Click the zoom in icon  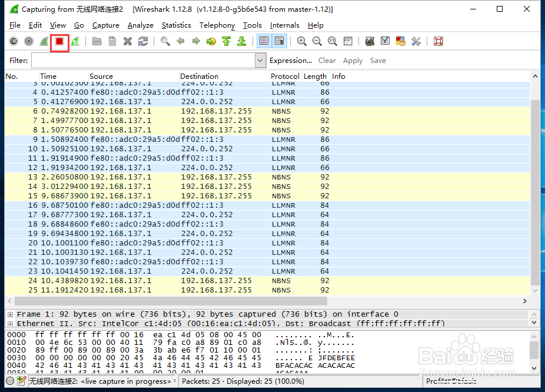pyautogui.click(x=302, y=41)
